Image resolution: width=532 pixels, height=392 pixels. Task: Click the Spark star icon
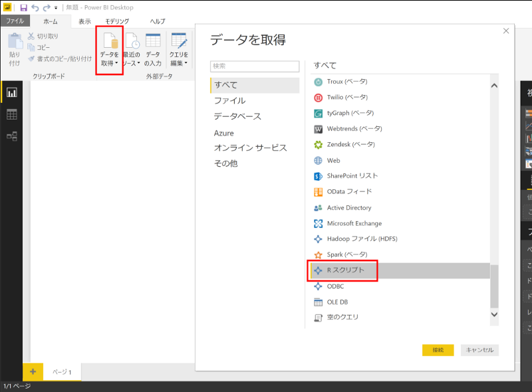318,254
